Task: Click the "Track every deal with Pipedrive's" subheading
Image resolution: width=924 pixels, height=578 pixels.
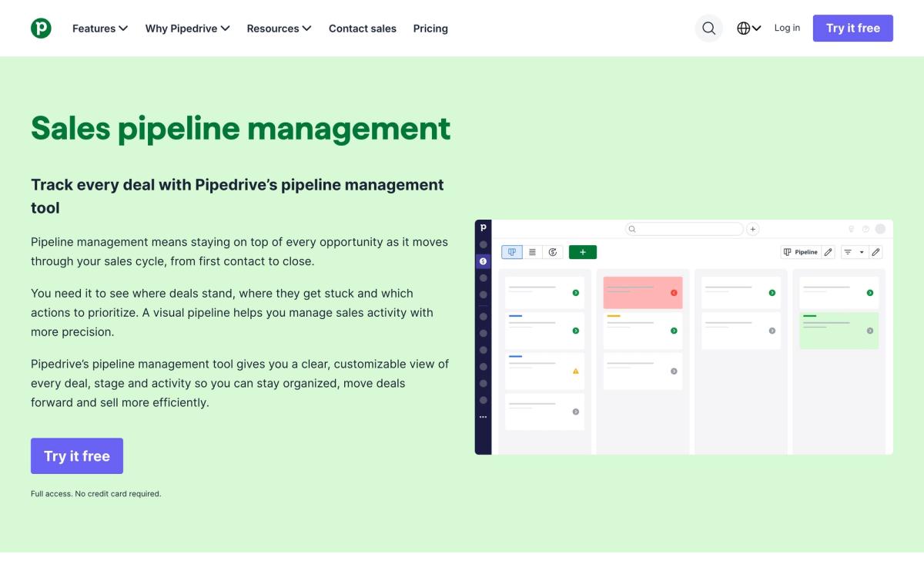Action: click(x=237, y=196)
